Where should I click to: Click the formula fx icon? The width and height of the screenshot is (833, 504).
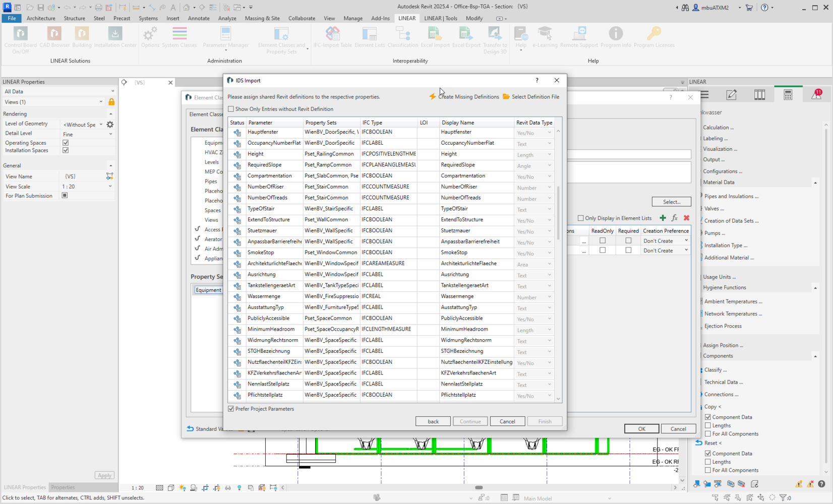click(x=675, y=218)
